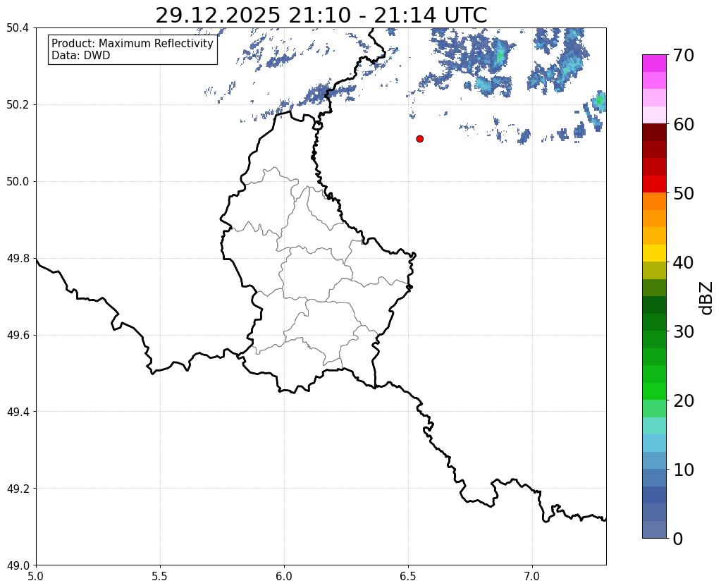The height and width of the screenshot is (588, 721).
Task: Click the 'Product: Maximum Reflectivity' label
Action: click(x=133, y=43)
